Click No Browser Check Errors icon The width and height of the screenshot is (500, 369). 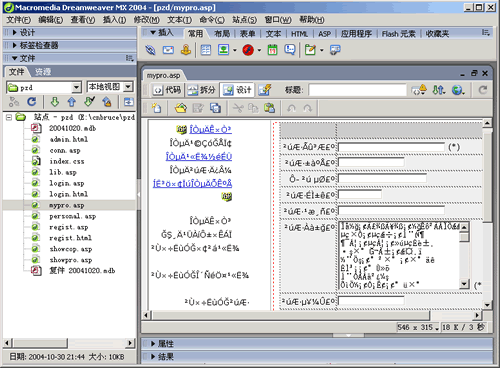(419, 90)
